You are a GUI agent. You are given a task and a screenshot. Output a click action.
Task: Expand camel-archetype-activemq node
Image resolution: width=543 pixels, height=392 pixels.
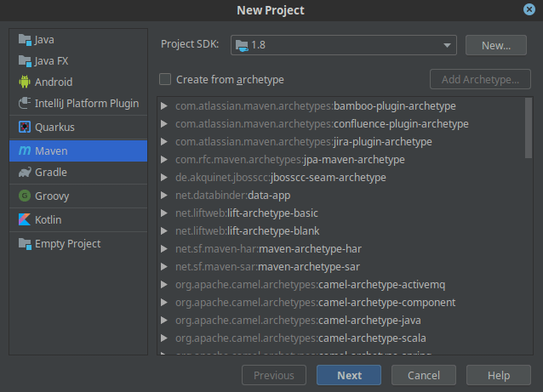click(164, 285)
